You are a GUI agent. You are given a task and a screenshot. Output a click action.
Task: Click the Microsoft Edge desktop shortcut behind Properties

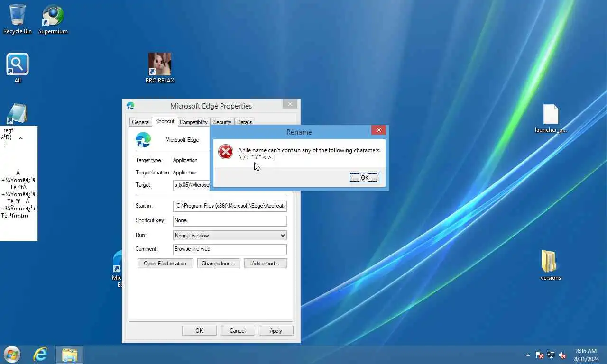coord(117,269)
